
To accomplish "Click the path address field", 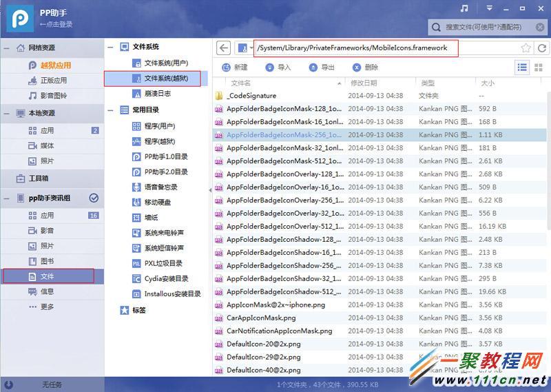I will (x=356, y=48).
